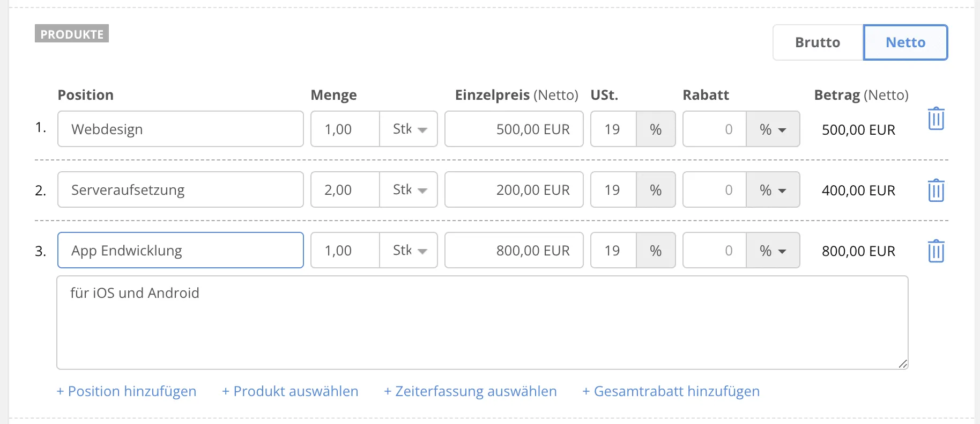Add overall discount via Gesamtrabatt hinzufügen
This screenshot has height=424, width=980.
pos(671,391)
